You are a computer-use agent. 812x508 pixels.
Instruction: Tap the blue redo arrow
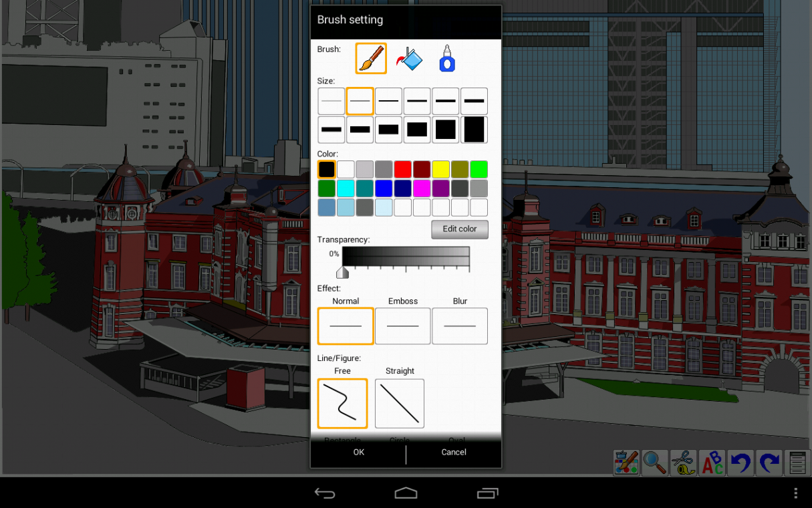tap(769, 463)
